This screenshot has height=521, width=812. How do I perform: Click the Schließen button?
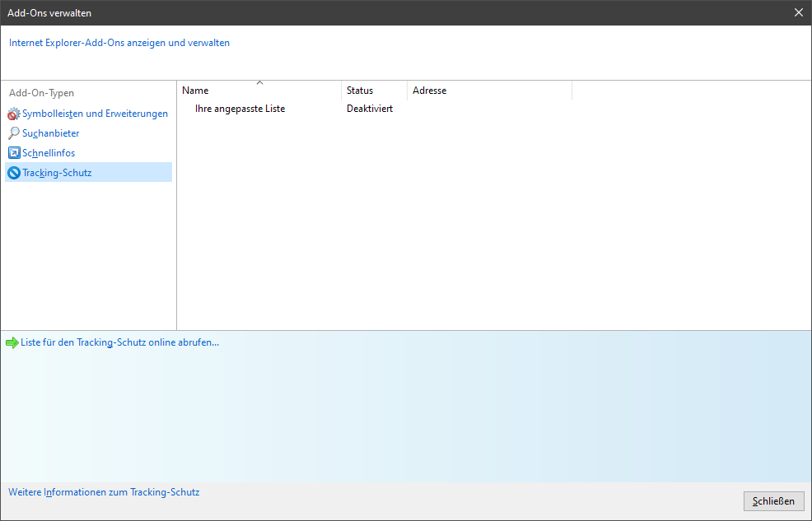(x=773, y=500)
